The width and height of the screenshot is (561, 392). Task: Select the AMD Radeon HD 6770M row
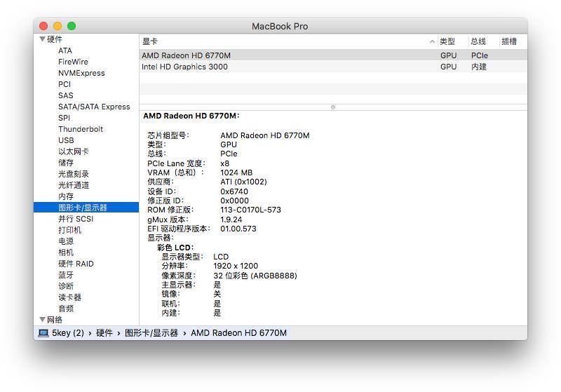(333, 55)
